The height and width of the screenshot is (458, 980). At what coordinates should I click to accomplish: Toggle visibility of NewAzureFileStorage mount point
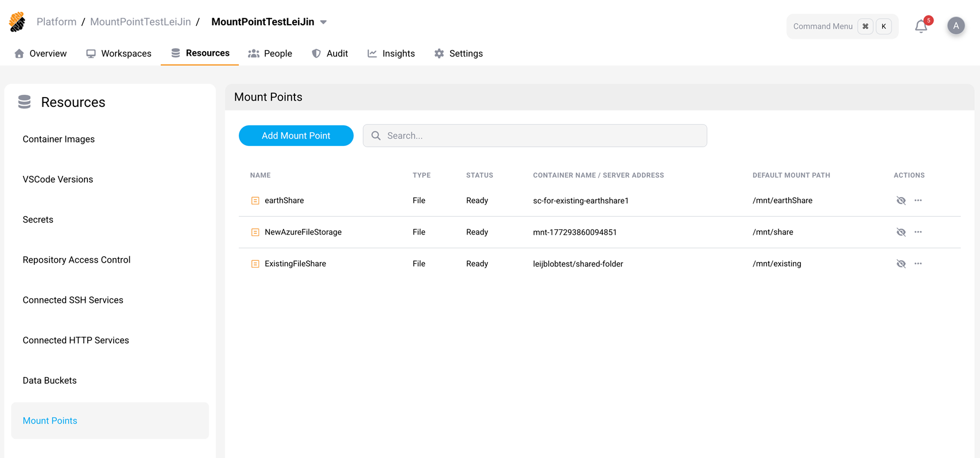pos(901,232)
